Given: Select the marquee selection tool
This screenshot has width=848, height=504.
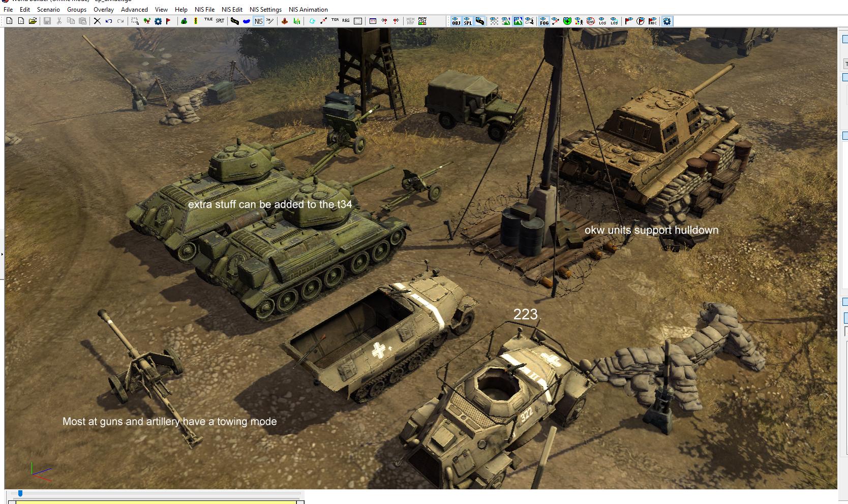Looking at the screenshot, I should pos(135,21).
